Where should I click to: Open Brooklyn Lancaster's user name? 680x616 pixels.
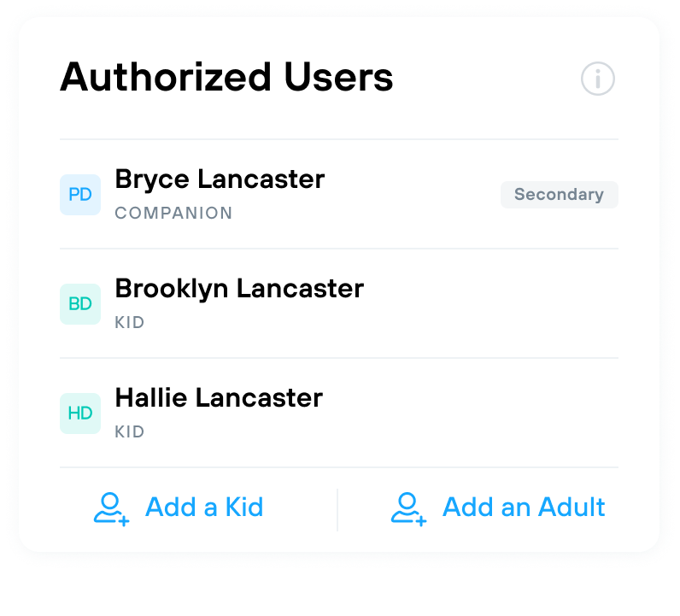click(x=239, y=289)
